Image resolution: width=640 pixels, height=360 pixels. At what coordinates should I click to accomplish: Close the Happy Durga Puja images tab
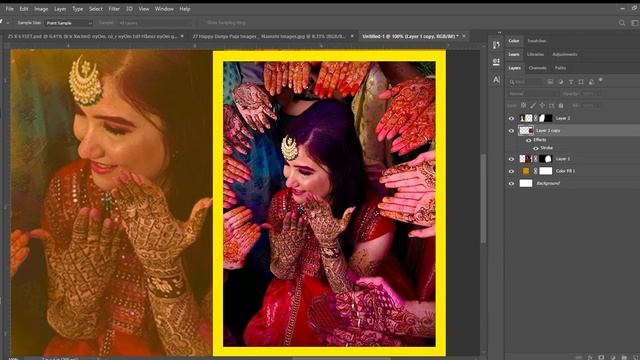tap(352, 36)
